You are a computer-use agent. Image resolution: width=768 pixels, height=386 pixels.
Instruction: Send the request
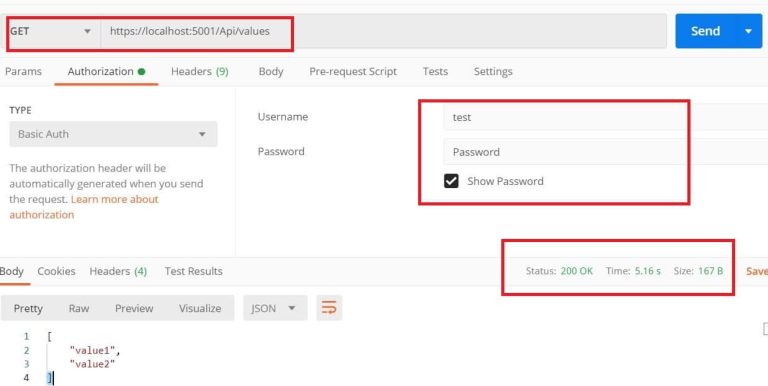[x=705, y=31]
